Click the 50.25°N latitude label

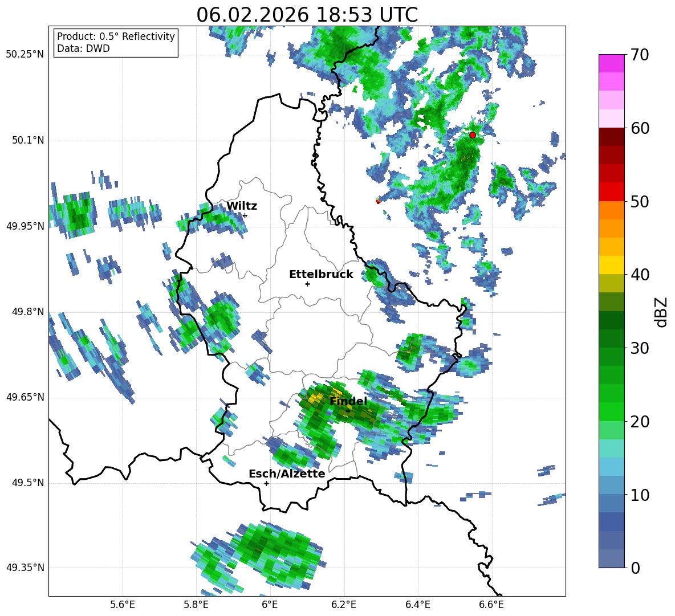(x=25, y=55)
